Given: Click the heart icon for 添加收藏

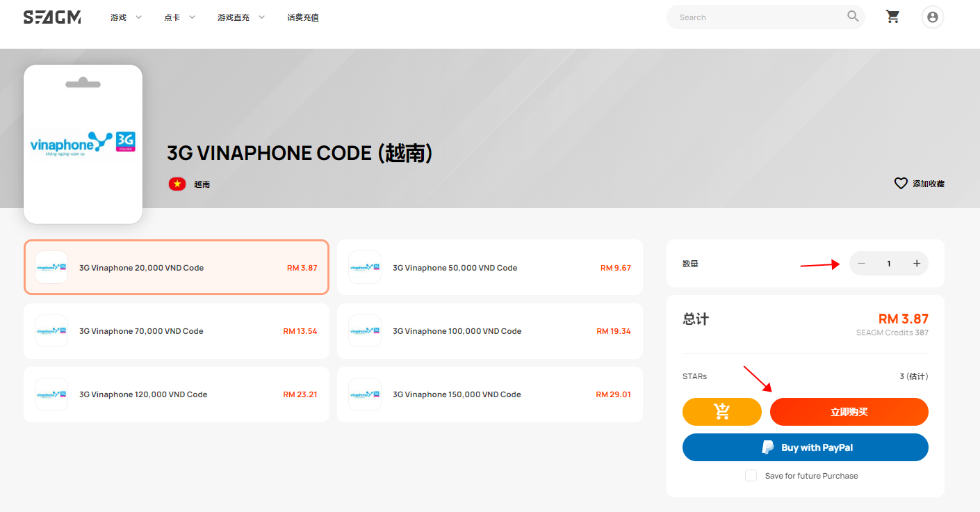Looking at the screenshot, I should point(901,184).
